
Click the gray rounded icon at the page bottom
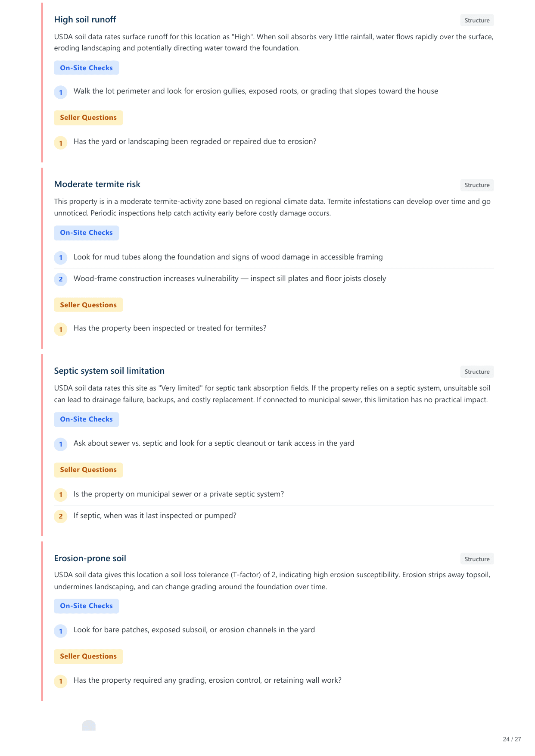pyautogui.click(x=89, y=725)
